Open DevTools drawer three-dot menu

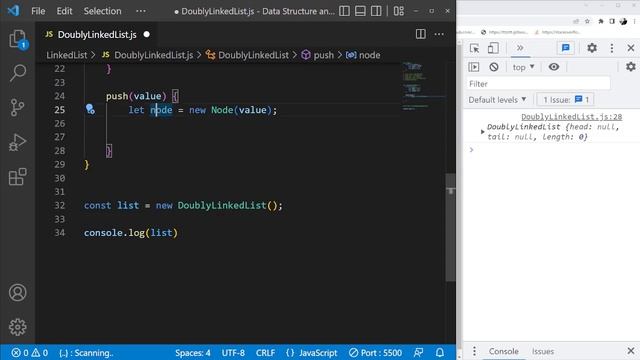[474, 351]
